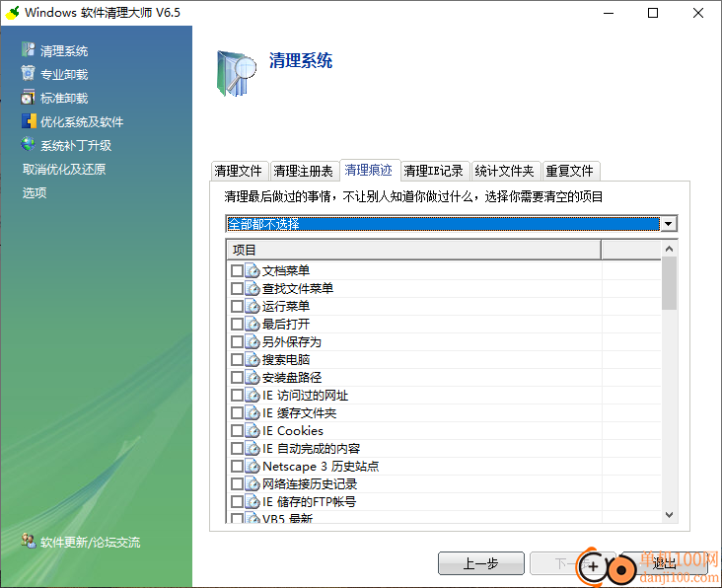Check the 文档菜单 checkbox
Image resolution: width=722 pixels, height=588 pixels.
(237, 270)
